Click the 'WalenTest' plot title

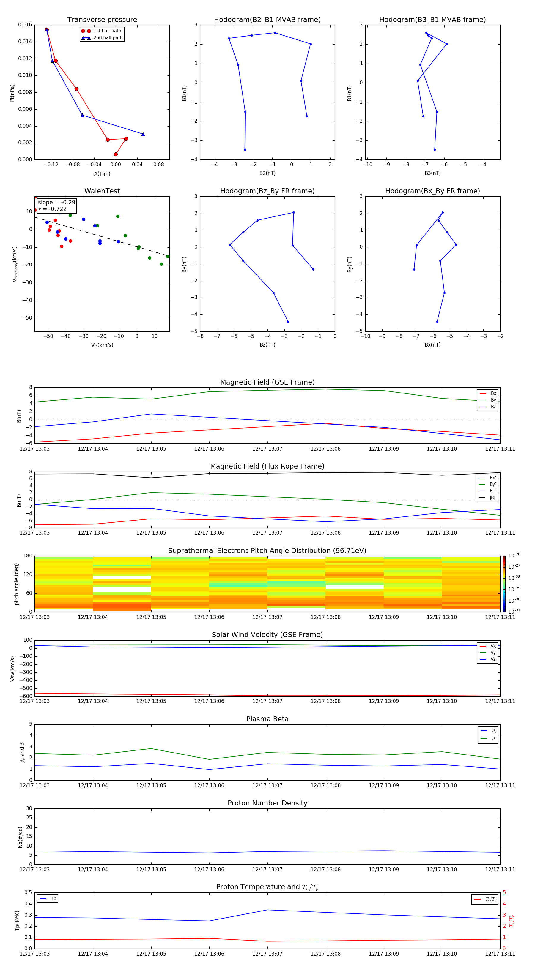[102, 191]
